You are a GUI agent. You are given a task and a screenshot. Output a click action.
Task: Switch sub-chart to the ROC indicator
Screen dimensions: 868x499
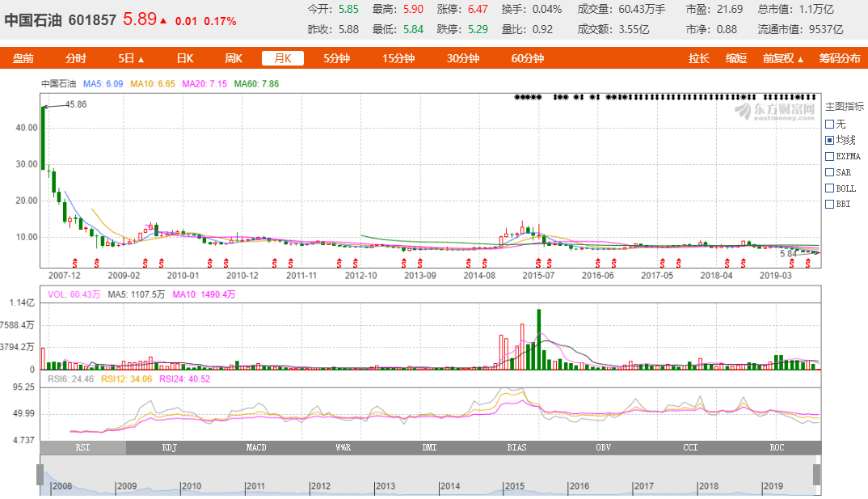(777, 447)
